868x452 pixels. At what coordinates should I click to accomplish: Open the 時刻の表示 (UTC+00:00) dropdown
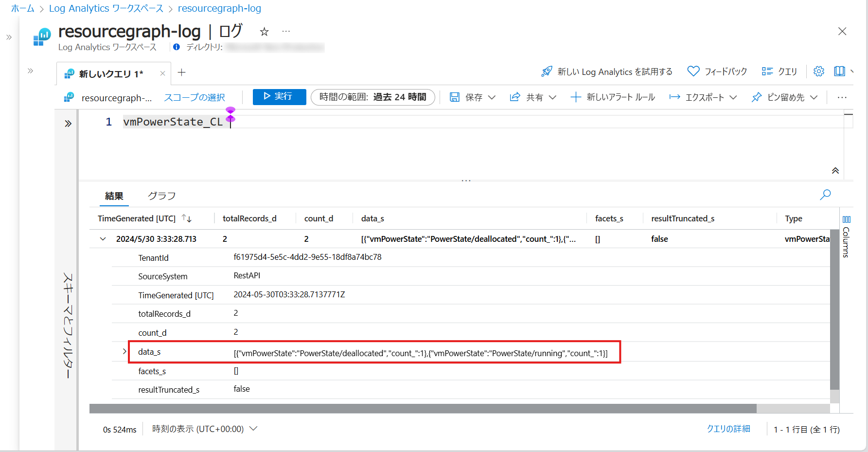[205, 429]
